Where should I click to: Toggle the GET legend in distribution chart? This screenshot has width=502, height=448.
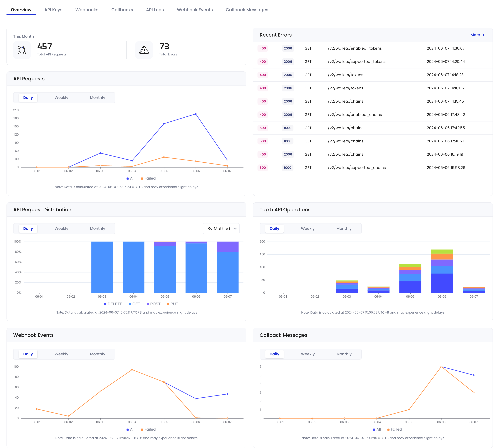coord(134,304)
